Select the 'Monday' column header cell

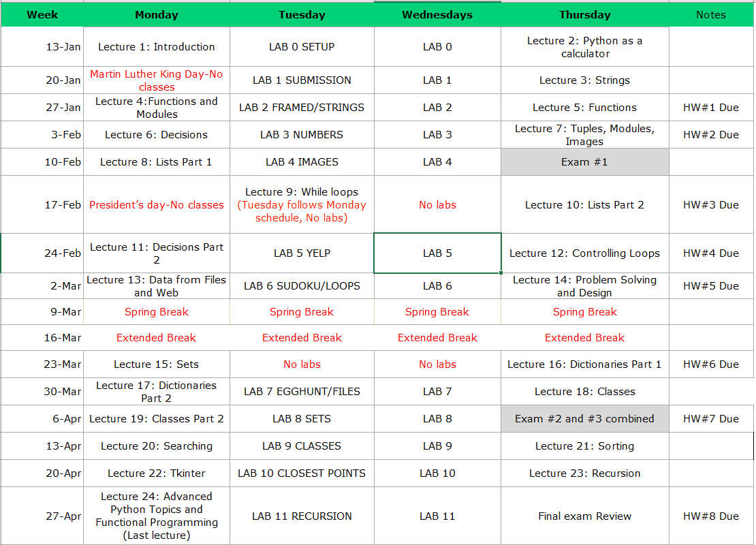[157, 14]
